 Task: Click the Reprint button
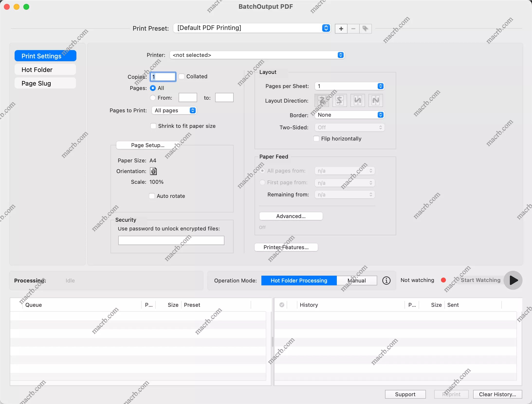[451, 394]
